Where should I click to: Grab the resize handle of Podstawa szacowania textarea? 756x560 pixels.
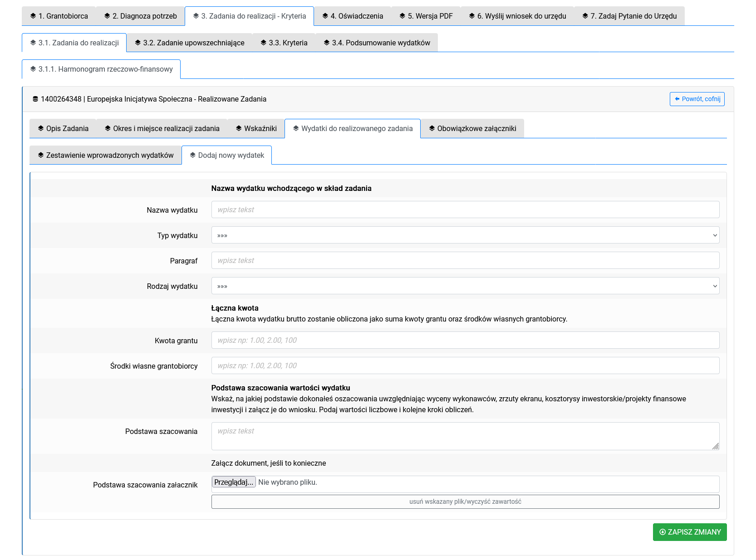[716, 446]
